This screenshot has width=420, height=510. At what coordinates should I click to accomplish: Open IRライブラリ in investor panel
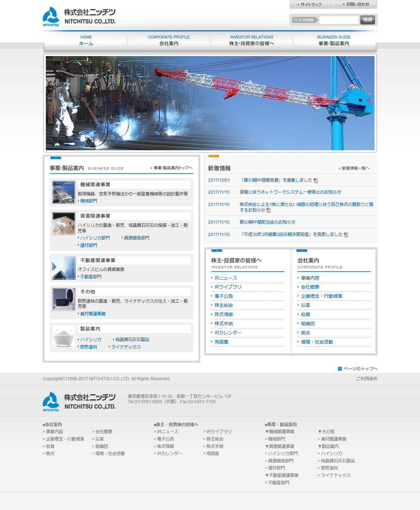coord(228,287)
